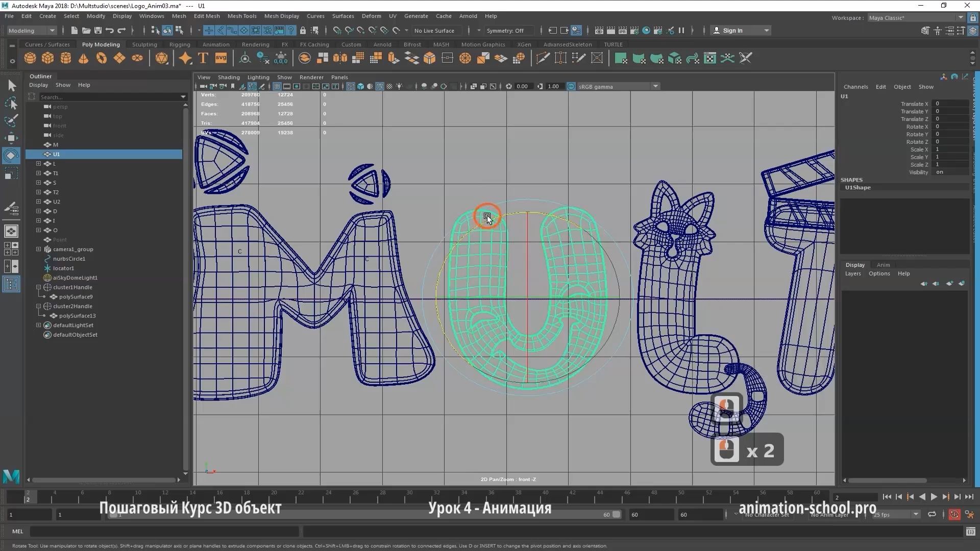Image resolution: width=980 pixels, height=551 pixels.
Task: Toggle the auto keyframe button
Action: pos(953,514)
